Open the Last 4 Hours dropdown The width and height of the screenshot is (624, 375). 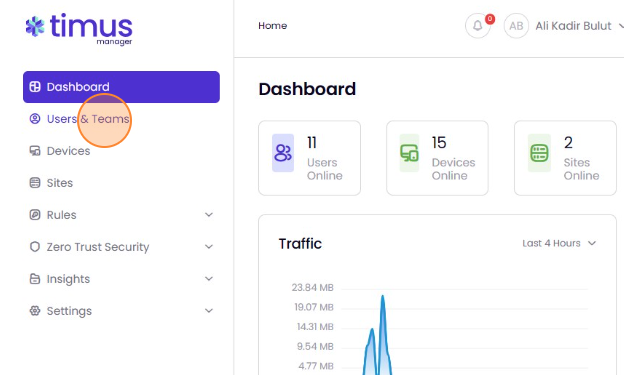(x=559, y=243)
